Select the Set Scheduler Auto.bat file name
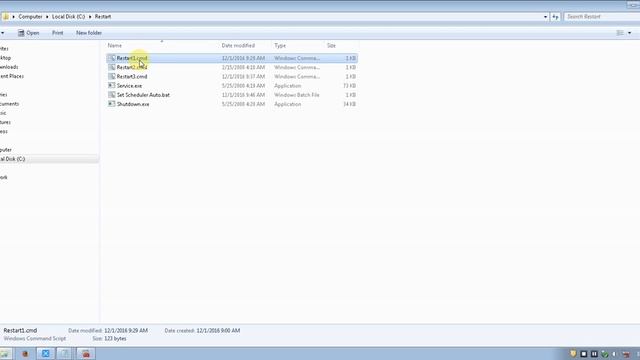This screenshot has width=640, height=360. click(x=143, y=95)
